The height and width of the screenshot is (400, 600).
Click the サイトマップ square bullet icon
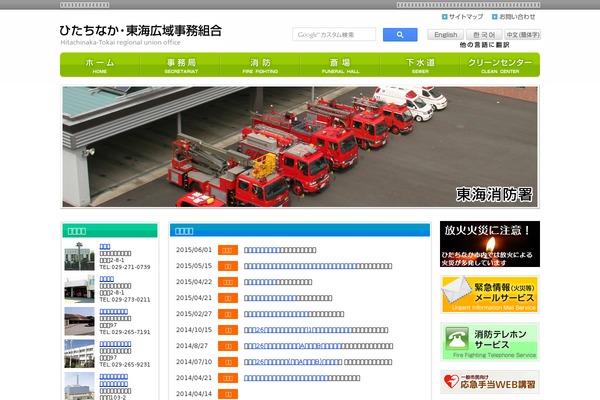click(x=445, y=17)
